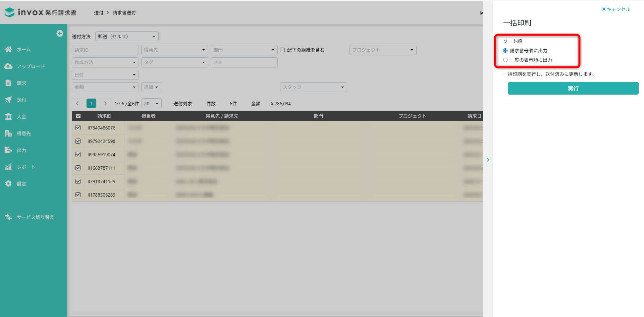Open the 出力 menu item in sidebar
Image resolution: width=644 pixels, height=317 pixels.
(x=21, y=150)
